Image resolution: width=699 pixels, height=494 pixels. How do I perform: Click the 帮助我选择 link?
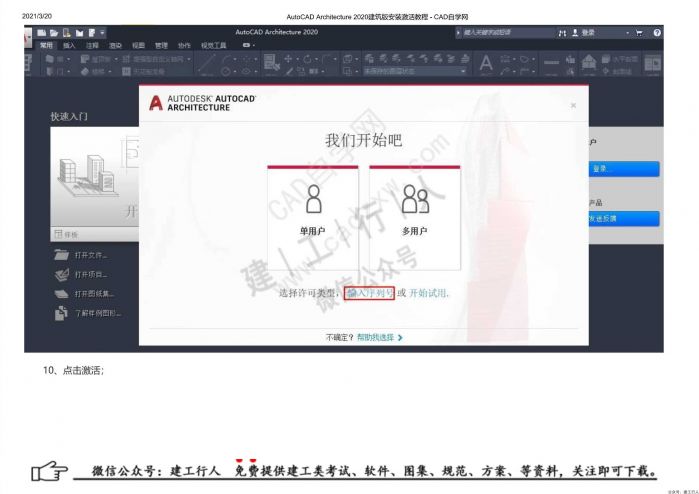click(x=379, y=338)
